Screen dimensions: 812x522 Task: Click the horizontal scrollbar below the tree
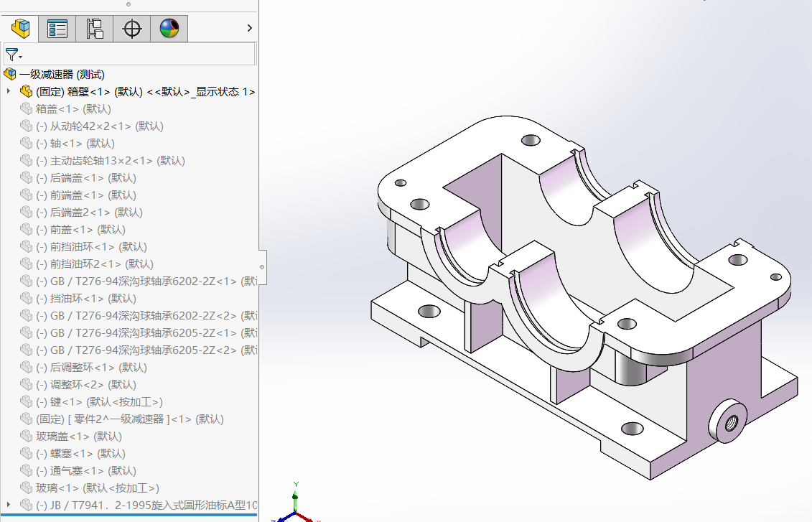point(129,516)
